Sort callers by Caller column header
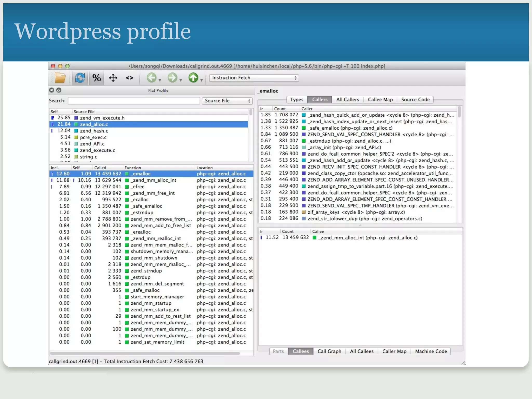The image size is (532, 399). point(378,109)
